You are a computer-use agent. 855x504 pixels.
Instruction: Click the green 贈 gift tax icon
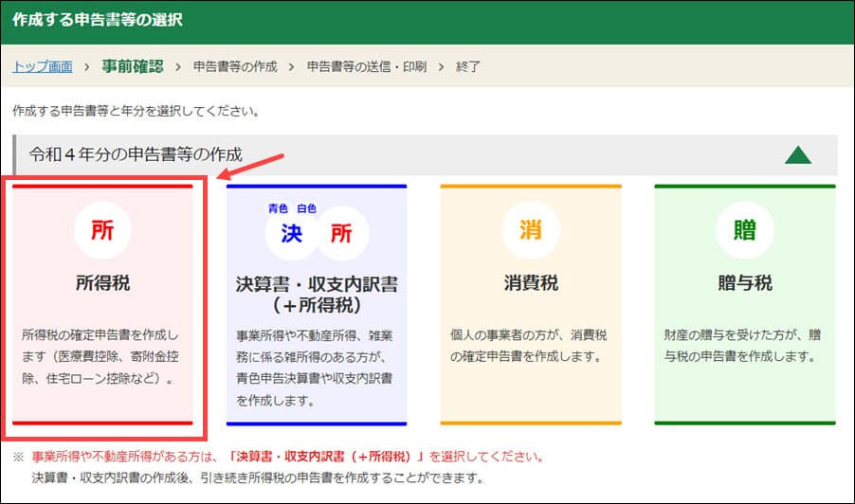(x=744, y=233)
